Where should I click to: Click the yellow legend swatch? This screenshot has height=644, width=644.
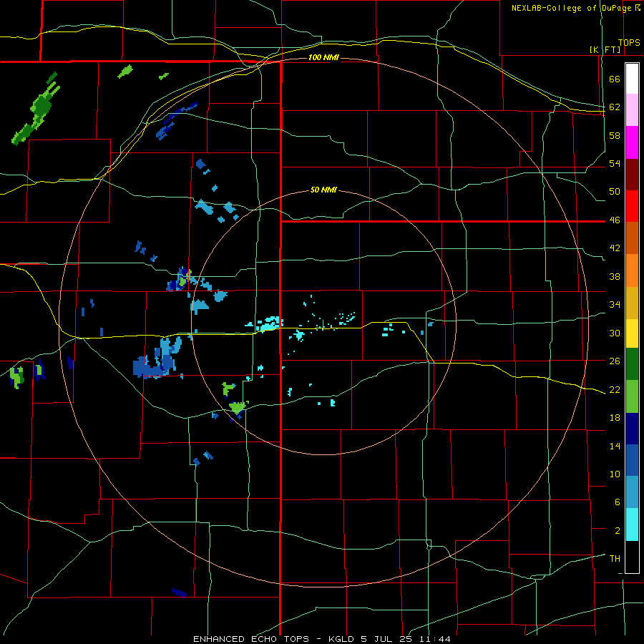click(x=632, y=333)
